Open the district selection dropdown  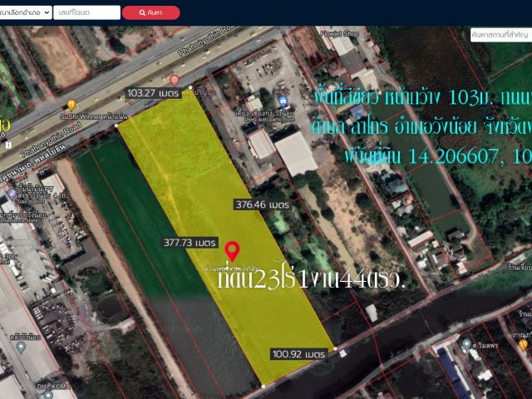[26, 12]
